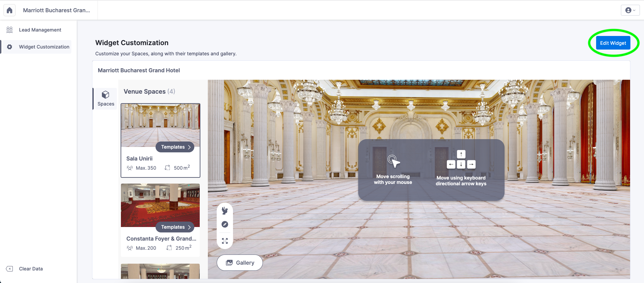This screenshot has height=283, width=644.
Task: Click the Marriott Bucharest Gran... tab title
Action: tap(56, 10)
